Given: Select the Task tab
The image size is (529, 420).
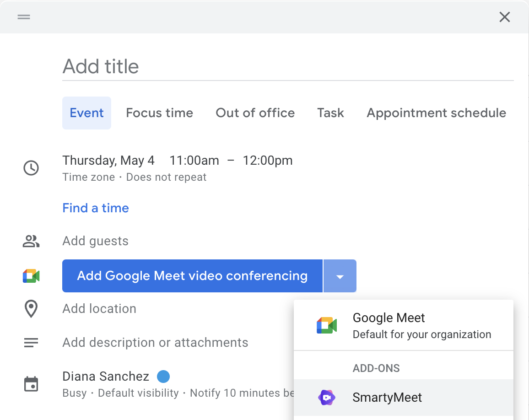Looking at the screenshot, I should 330,113.
